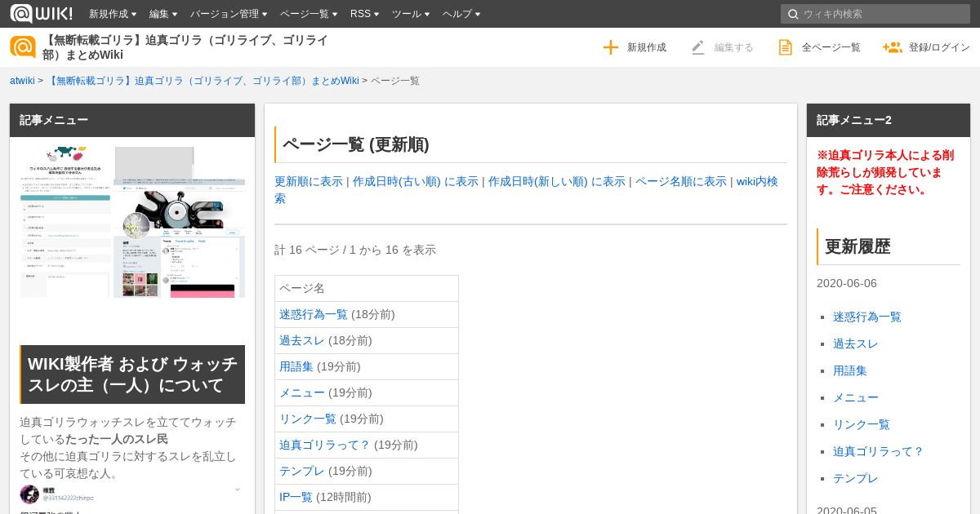Click the wiki title breadcrumb link
This screenshot has height=514, width=980.
[203, 81]
